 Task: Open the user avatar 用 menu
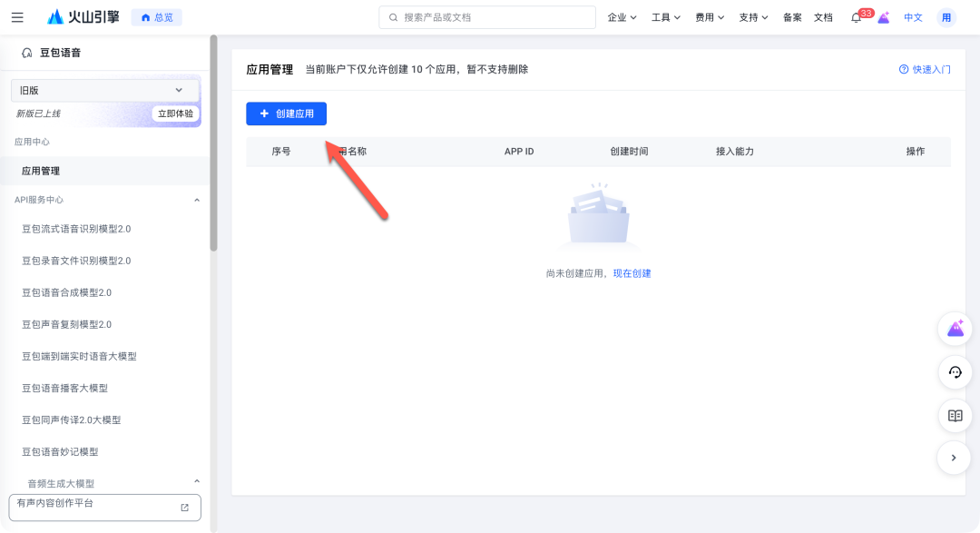pyautogui.click(x=946, y=17)
